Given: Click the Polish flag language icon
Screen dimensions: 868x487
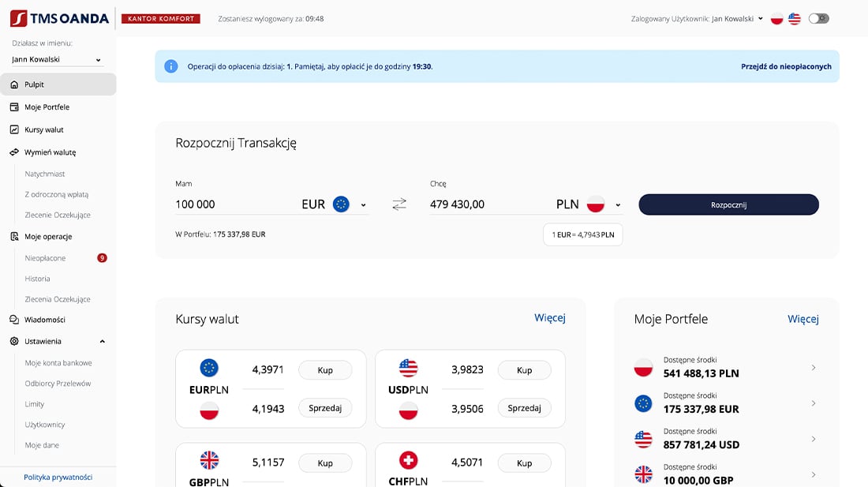Looking at the screenshot, I should (x=776, y=18).
